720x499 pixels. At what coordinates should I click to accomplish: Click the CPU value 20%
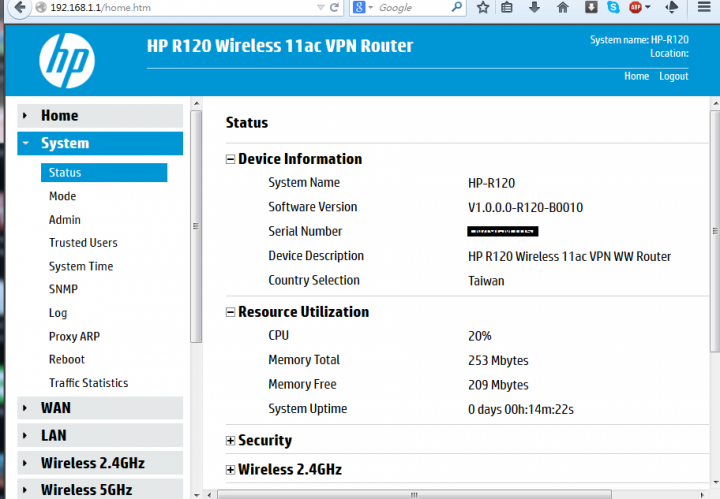pos(479,336)
